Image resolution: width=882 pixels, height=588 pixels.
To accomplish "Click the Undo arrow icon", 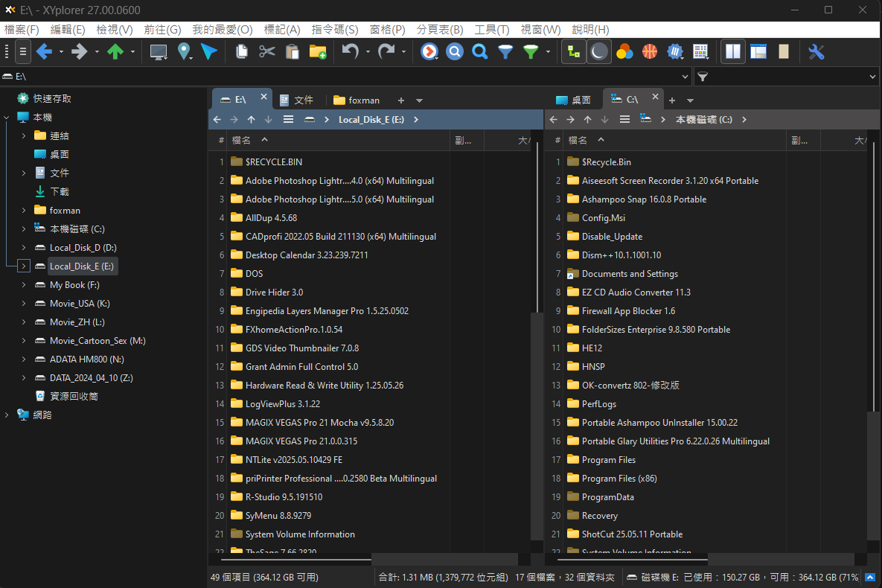I will (351, 52).
